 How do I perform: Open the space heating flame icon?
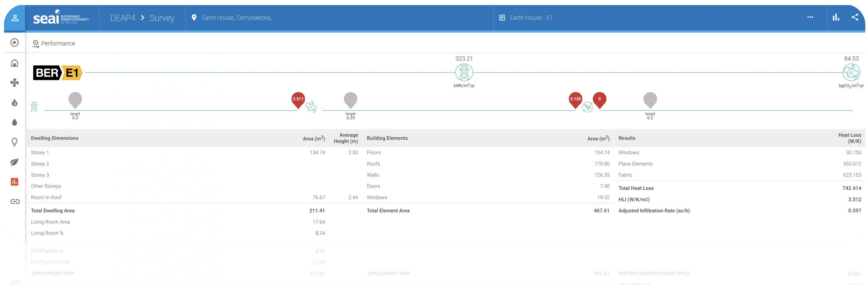[15, 102]
